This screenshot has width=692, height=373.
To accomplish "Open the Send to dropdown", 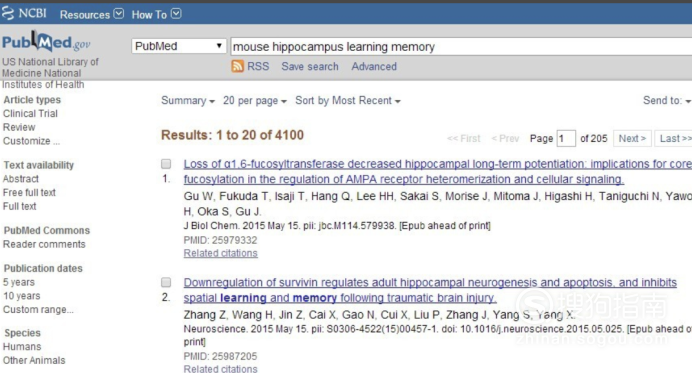I will [x=666, y=101].
